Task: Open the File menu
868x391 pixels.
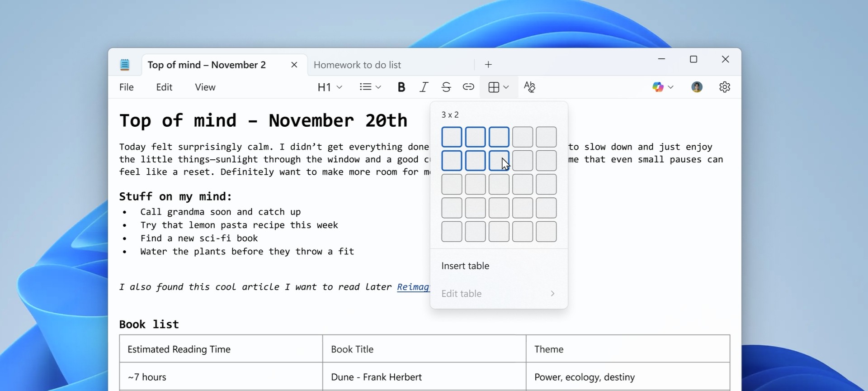Action: 127,87
